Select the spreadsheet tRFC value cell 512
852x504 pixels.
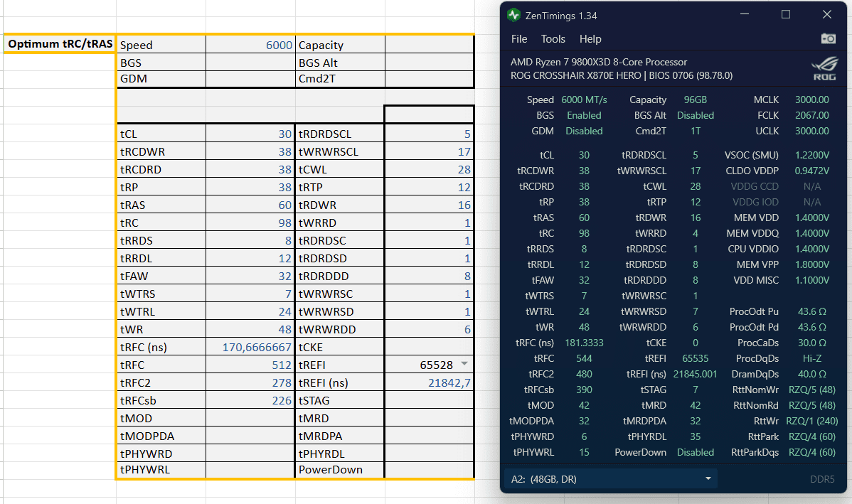pos(250,365)
